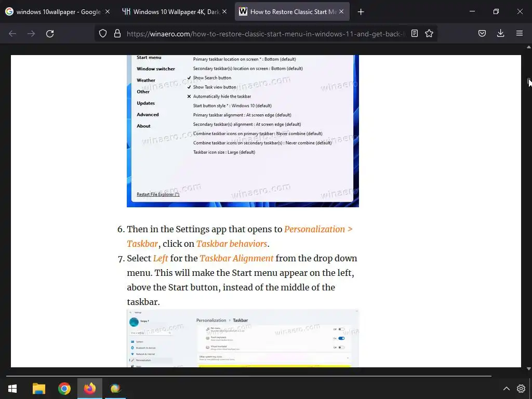Screen dimensions: 532x399
Task: Click the Taskbar behaviors highlighted text
Action: [232, 244]
